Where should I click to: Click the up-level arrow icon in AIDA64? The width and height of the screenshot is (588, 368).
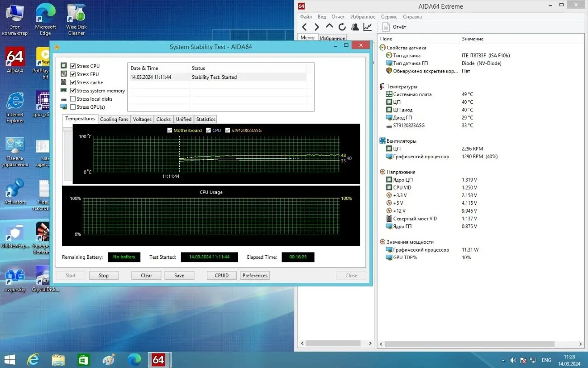[x=329, y=27]
